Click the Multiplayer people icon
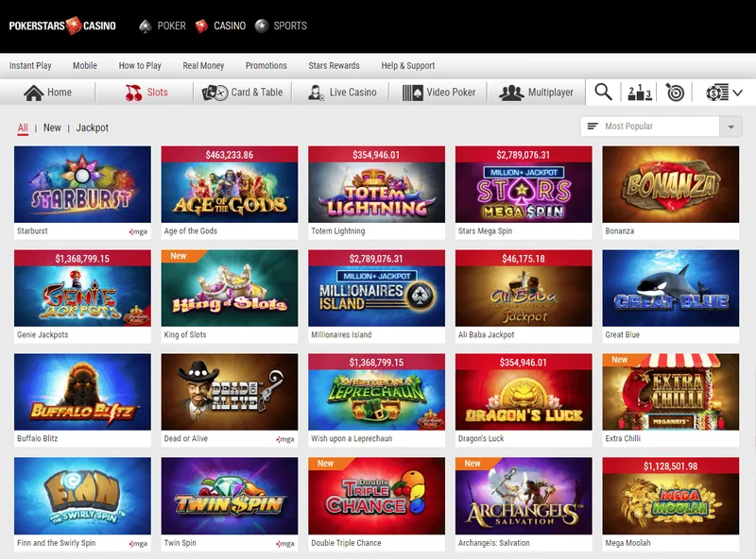The height and width of the screenshot is (559, 756). [x=511, y=93]
